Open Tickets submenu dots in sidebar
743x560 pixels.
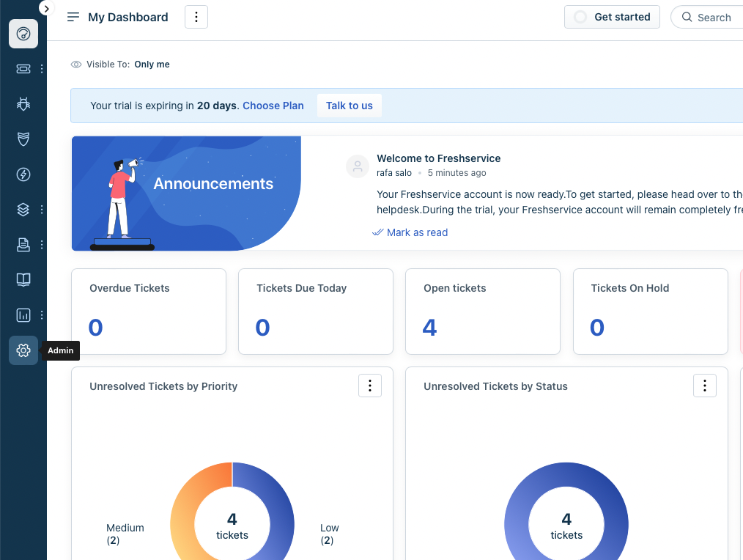pos(42,69)
